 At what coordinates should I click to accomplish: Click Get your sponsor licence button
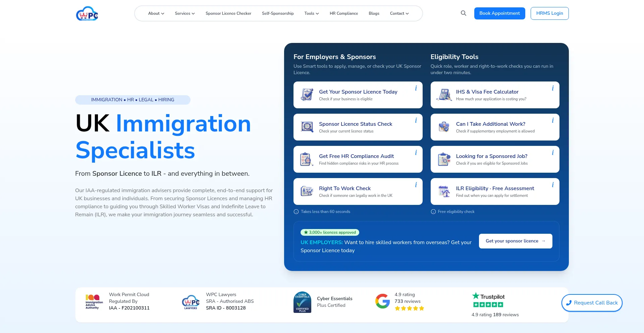(x=516, y=241)
